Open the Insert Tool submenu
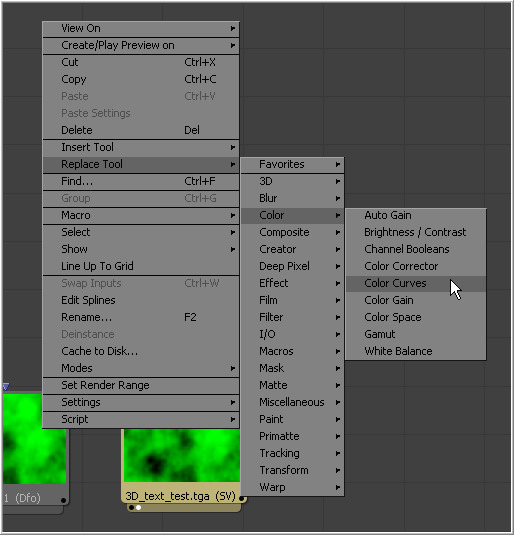Screen dimensions: 514x535 click(x=141, y=147)
